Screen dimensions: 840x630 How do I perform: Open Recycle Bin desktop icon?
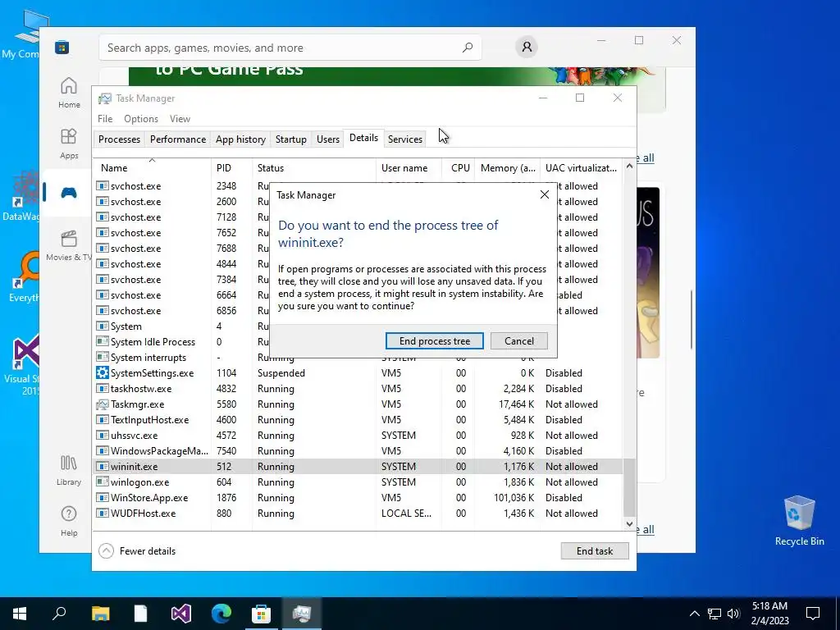(799, 520)
